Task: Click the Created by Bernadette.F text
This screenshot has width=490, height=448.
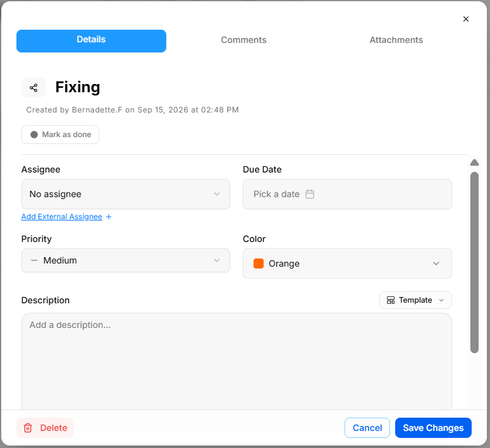Action: point(133,110)
